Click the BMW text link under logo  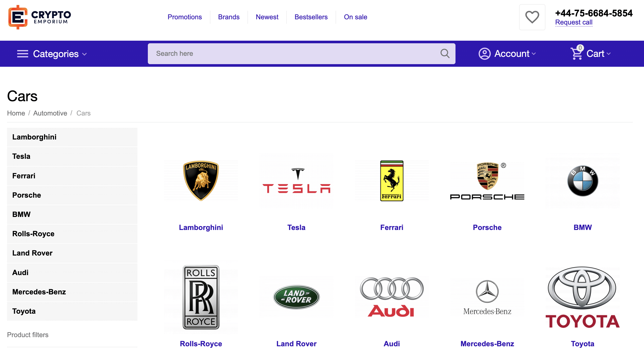[x=583, y=227]
